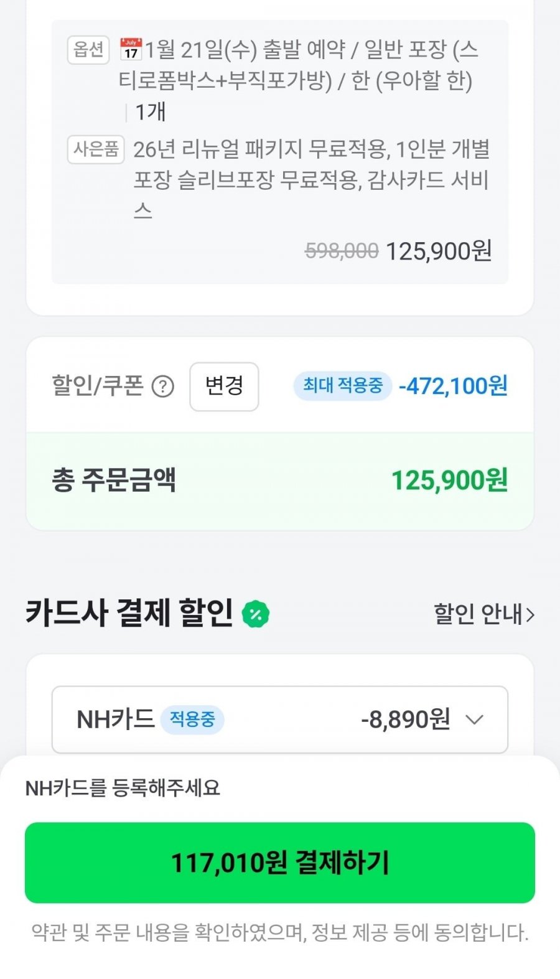Click the -8,890원 card discount amount
Viewport: 560px width, 979px height.
click(x=406, y=720)
